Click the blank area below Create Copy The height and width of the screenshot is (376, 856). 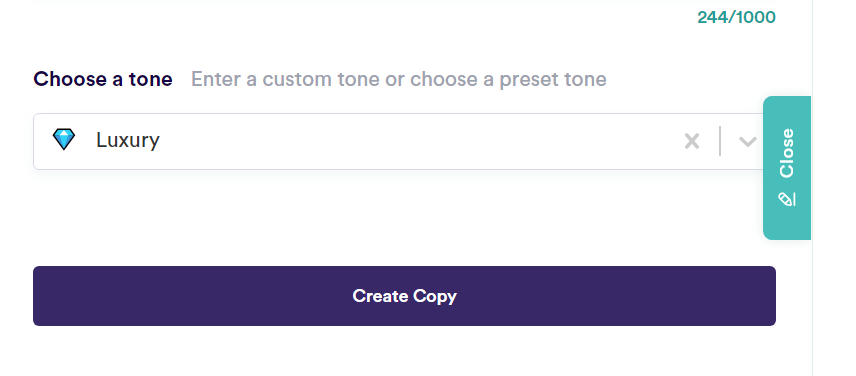tap(404, 351)
